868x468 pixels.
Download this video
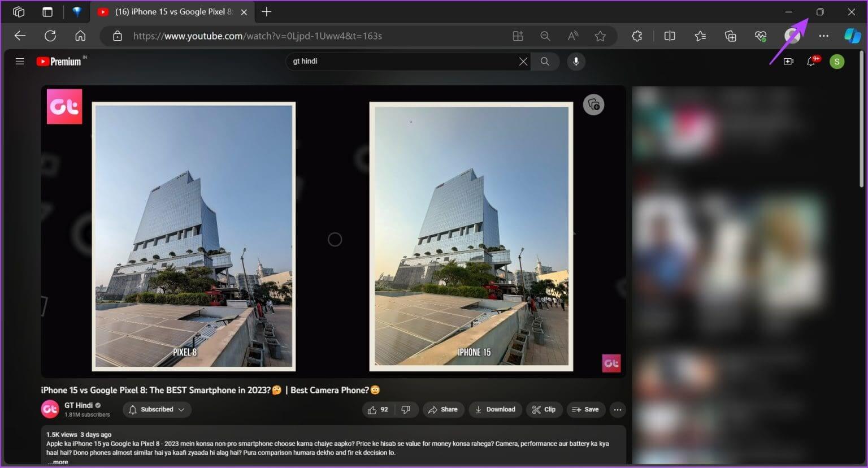[495, 410]
